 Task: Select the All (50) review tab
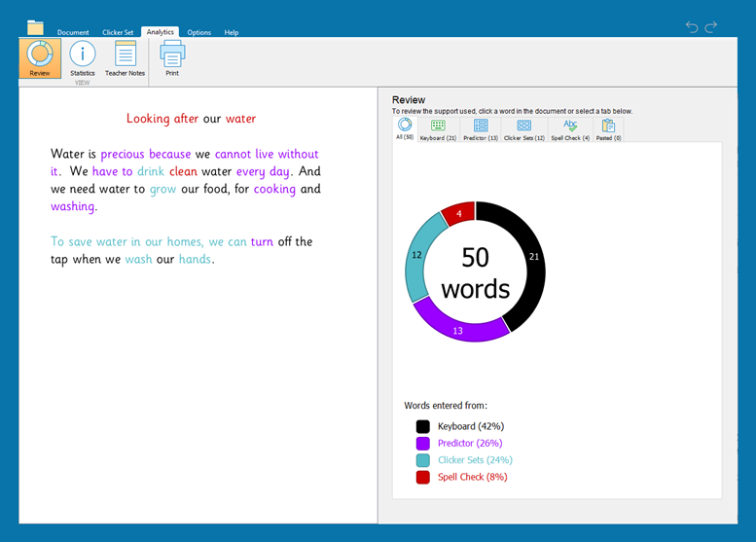(405, 129)
